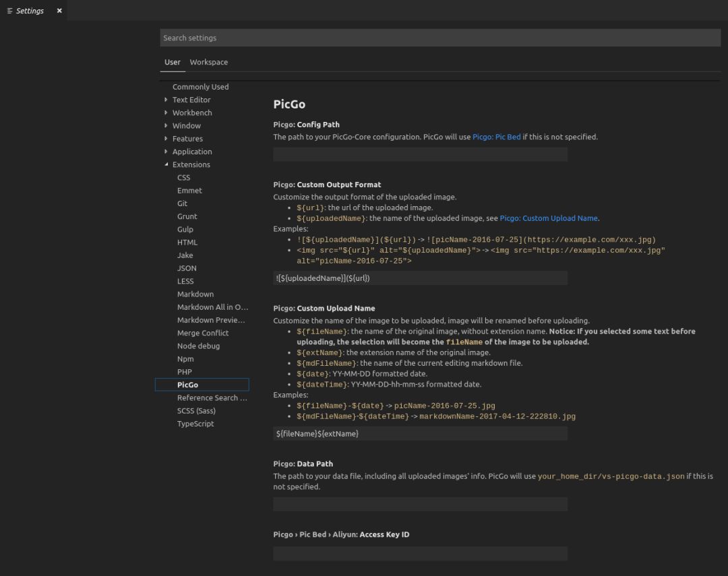Image resolution: width=728 pixels, height=576 pixels.
Task: Expand the Window settings group
Action: 166,126
